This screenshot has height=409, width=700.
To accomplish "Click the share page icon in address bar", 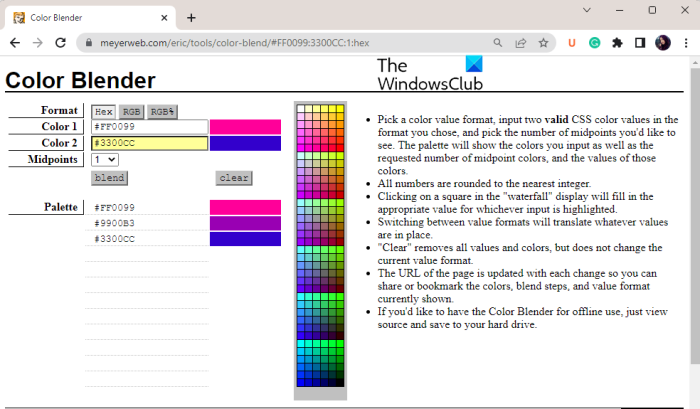I will (521, 43).
